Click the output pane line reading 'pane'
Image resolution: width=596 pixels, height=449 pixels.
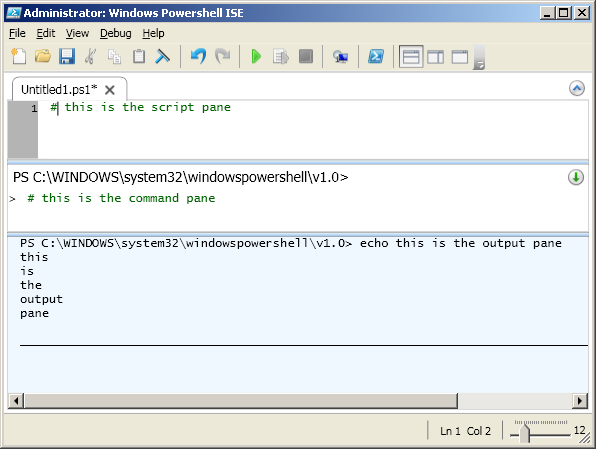pyautogui.click(x=34, y=313)
